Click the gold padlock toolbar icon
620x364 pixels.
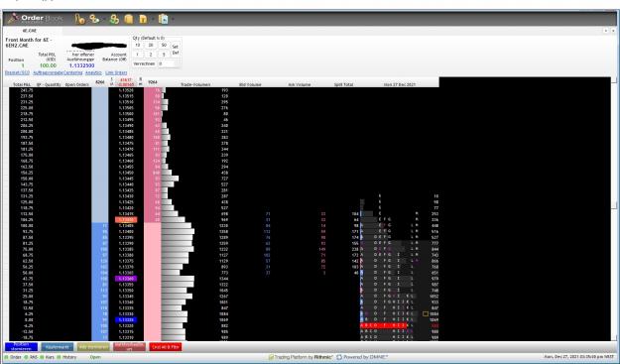(143, 19)
